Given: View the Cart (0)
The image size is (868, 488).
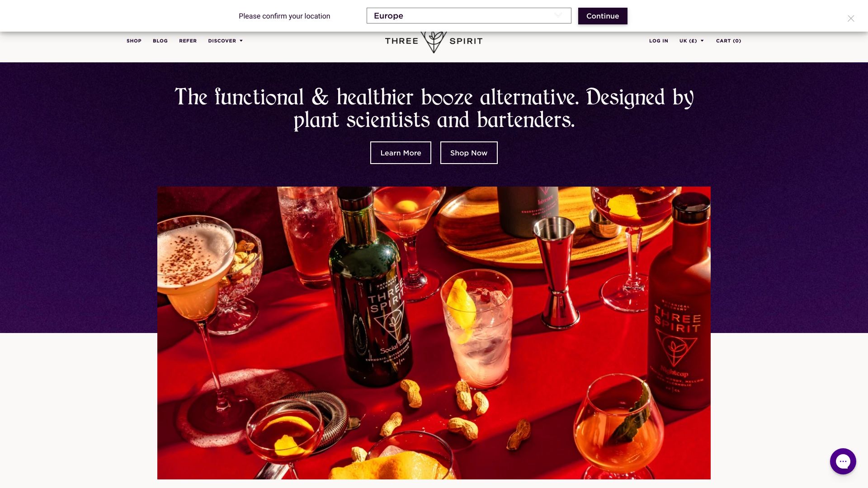Looking at the screenshot, I should [728, 41].
